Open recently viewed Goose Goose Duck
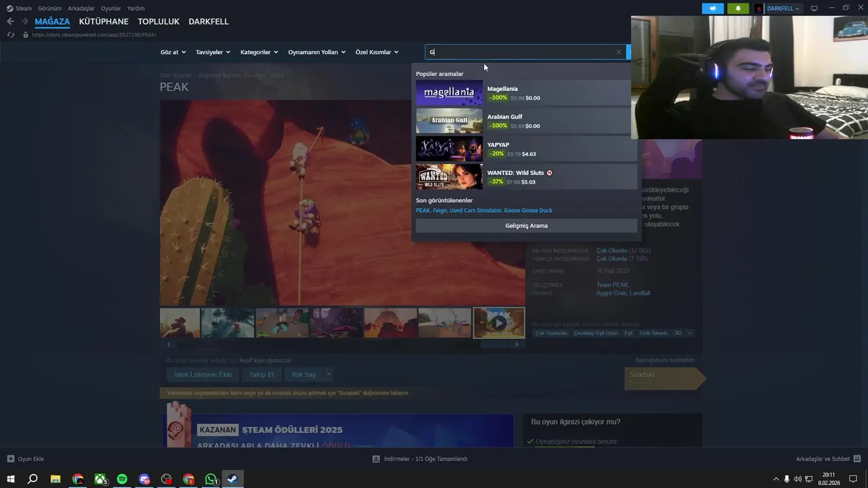 (528, 211)
